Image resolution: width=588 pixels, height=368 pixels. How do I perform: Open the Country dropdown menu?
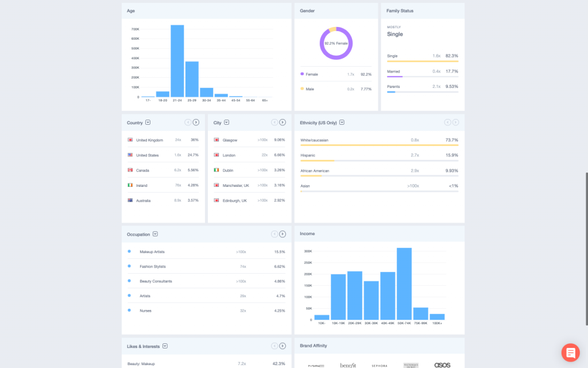point(148,122)
